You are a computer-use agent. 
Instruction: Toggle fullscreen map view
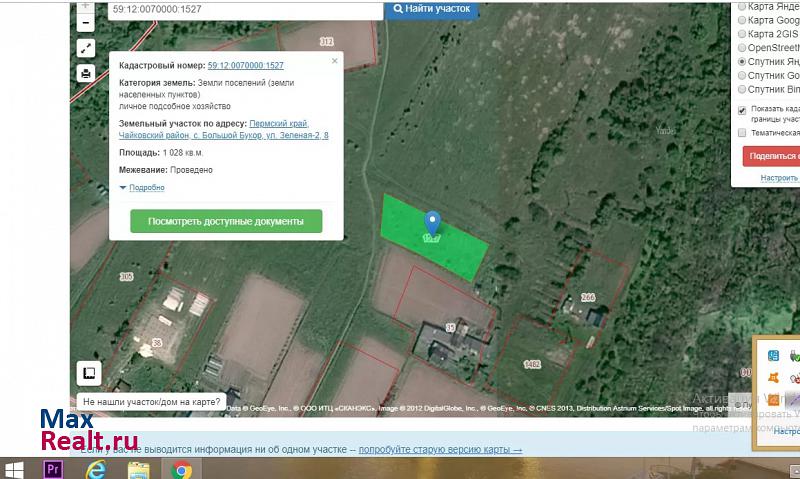pos(85,47)
